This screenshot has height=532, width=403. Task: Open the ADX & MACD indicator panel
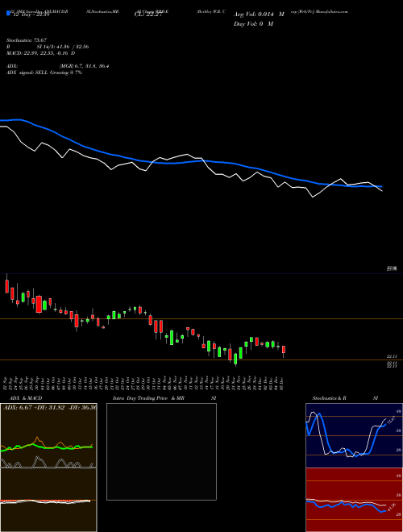[x=48, y=468]
